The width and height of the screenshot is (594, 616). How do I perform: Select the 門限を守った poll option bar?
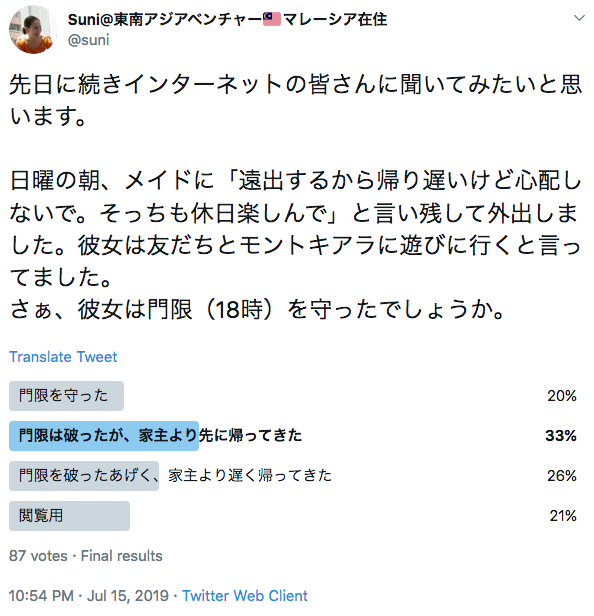pos(66,396)
